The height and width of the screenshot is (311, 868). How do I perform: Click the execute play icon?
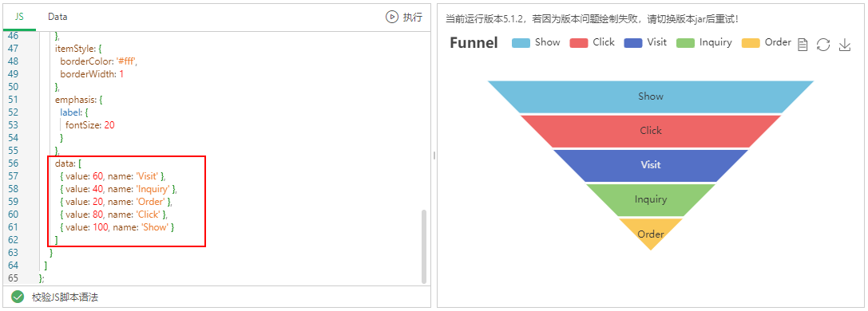point(392,17)
